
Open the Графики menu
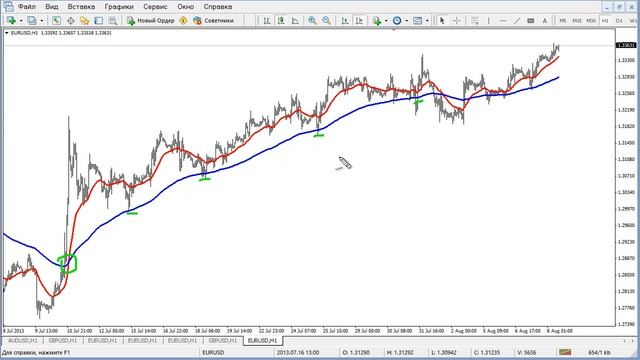(119, 7)
